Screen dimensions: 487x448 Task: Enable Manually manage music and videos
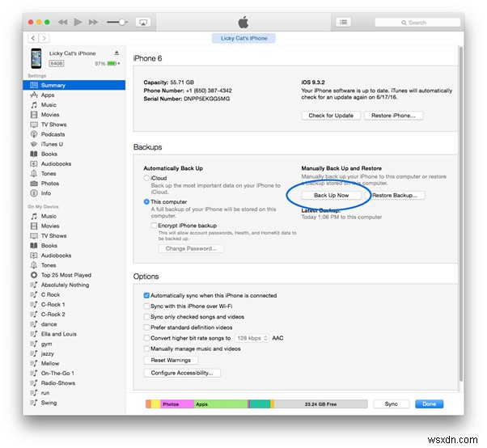pos(146,349)
